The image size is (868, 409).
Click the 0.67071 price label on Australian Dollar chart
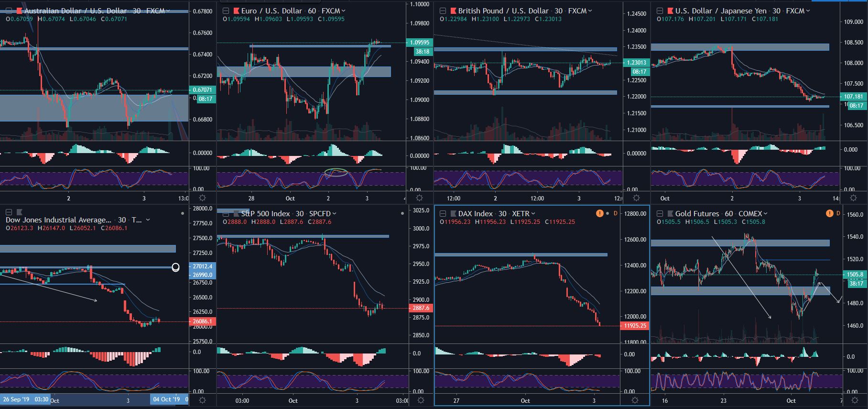pyautogui.click(x=203, y=90)
